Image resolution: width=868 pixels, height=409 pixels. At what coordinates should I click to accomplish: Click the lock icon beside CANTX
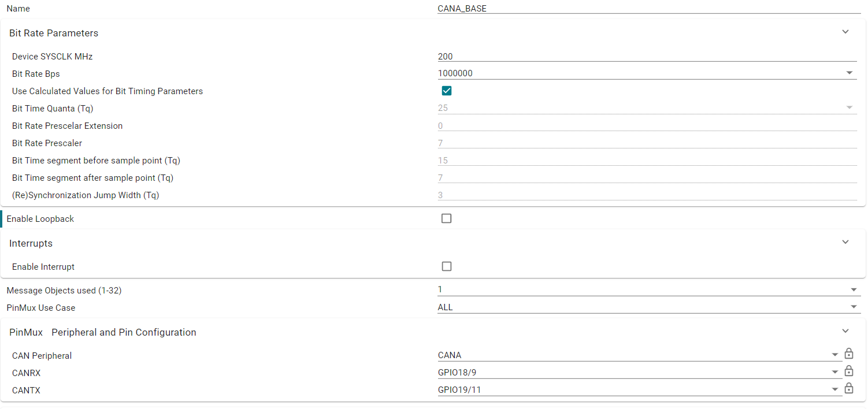point(848,388)
